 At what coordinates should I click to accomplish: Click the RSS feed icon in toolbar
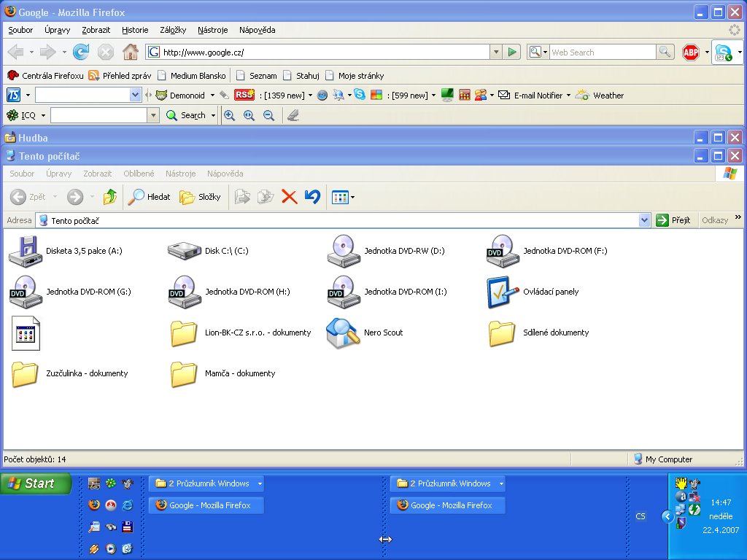click(244, 95)
